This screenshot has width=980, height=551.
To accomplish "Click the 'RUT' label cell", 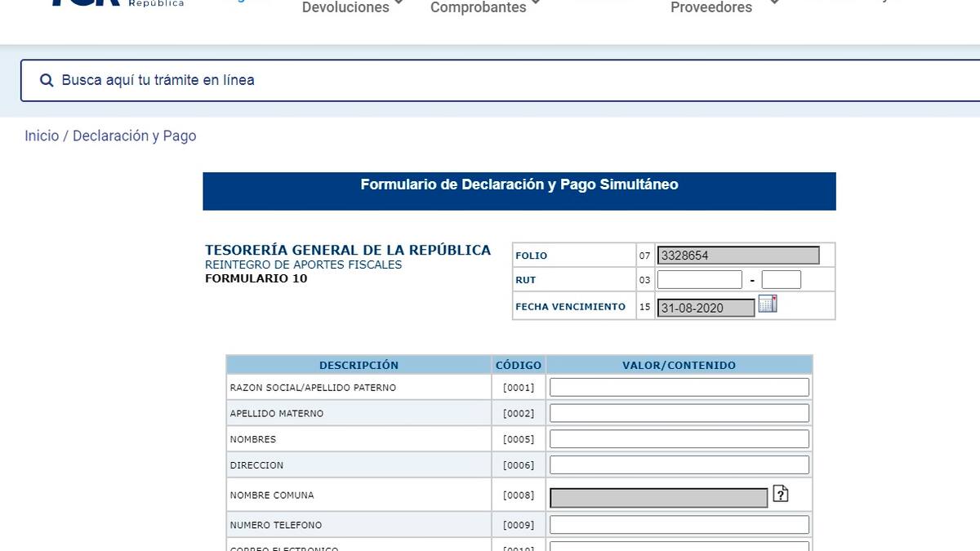I will pos(574,280).
